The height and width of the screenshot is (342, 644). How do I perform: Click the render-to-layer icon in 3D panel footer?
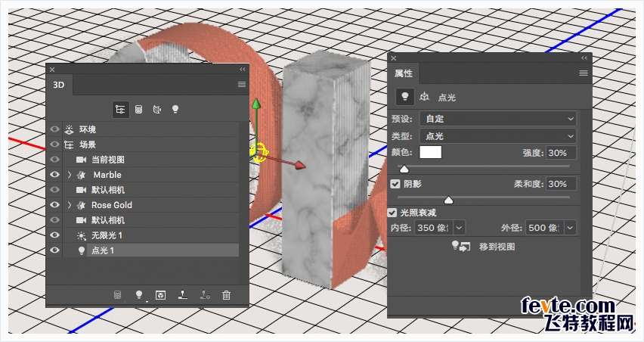pyautogui.click(x=160, y=295)
